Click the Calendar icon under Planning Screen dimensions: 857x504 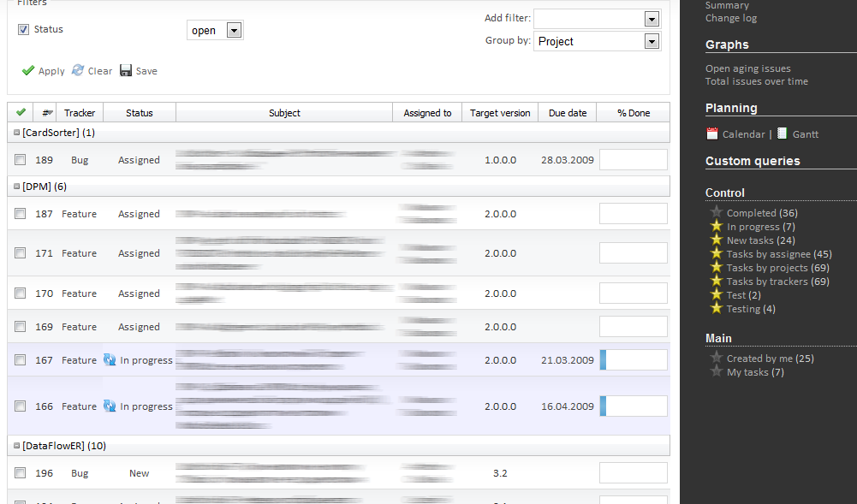click(x=712, y=133)
